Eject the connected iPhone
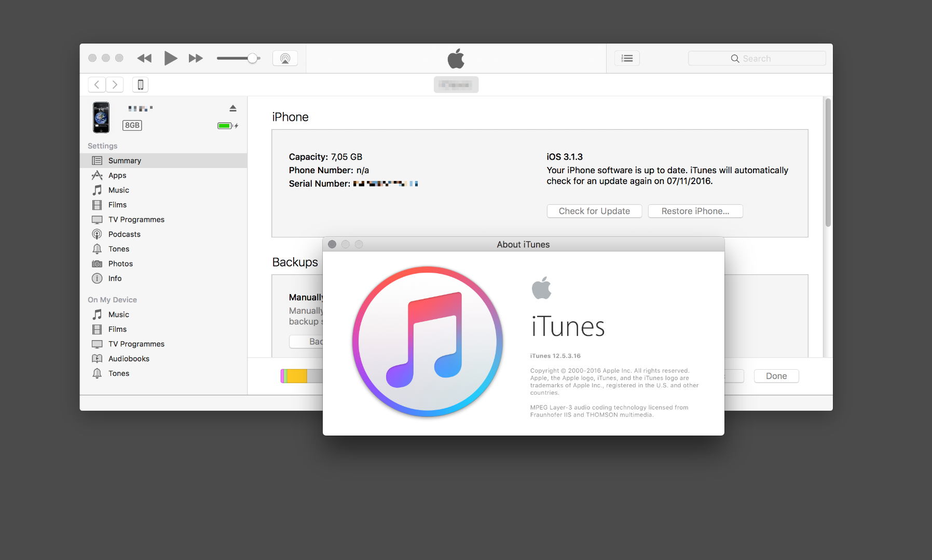The height and width of the screenshot is (560, 932). [x=233, y=108]
